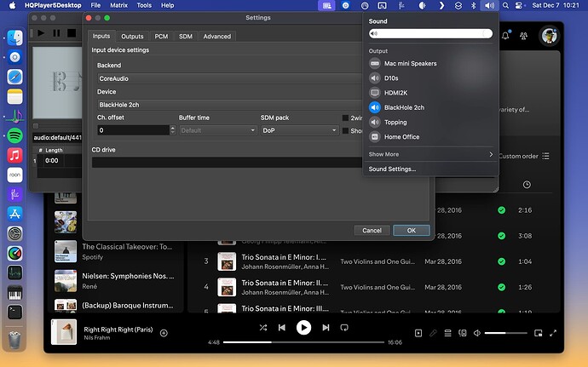Open Terminal from the Dock
Image resolution: width=588 pixels, height=367 pixels.
click(x=15, y=312)
